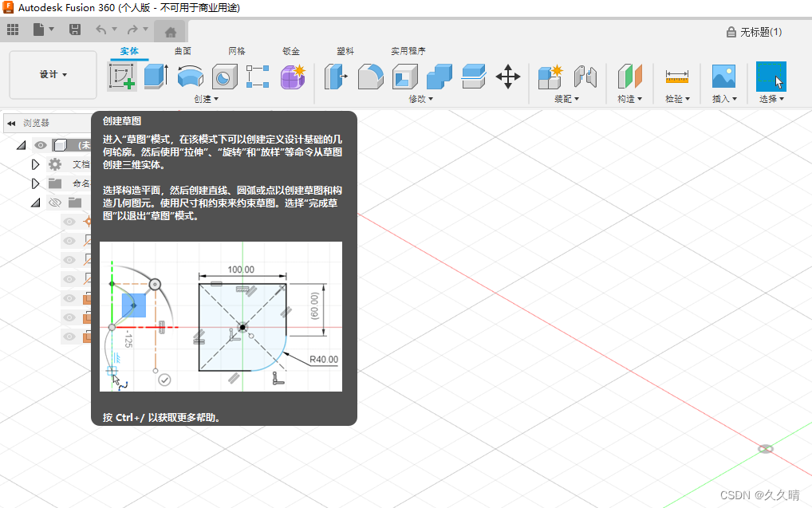Select the Move/Copy arrows tool
This screenshot has height=508, width=812.
508,77
